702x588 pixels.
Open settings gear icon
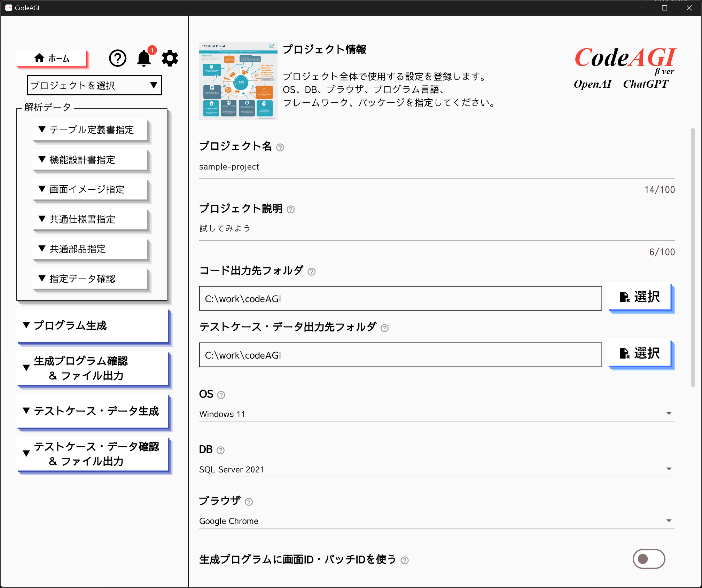170,58
